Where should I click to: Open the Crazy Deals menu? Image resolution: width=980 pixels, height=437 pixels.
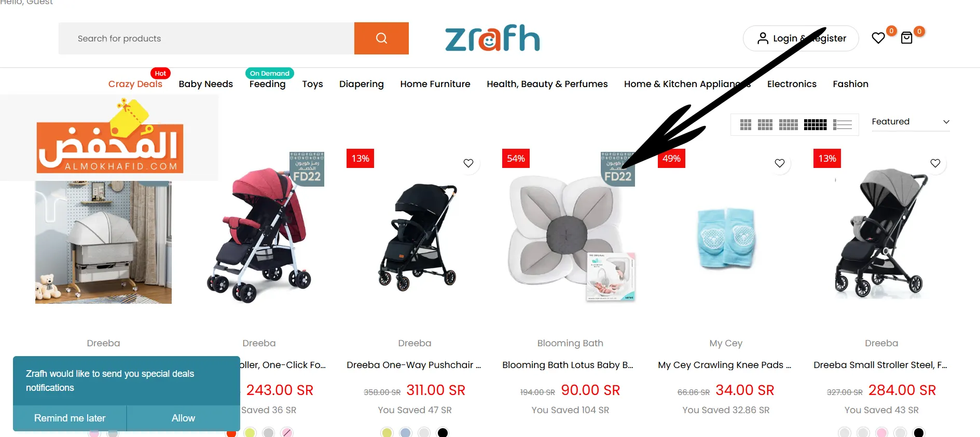coord(135,84)
